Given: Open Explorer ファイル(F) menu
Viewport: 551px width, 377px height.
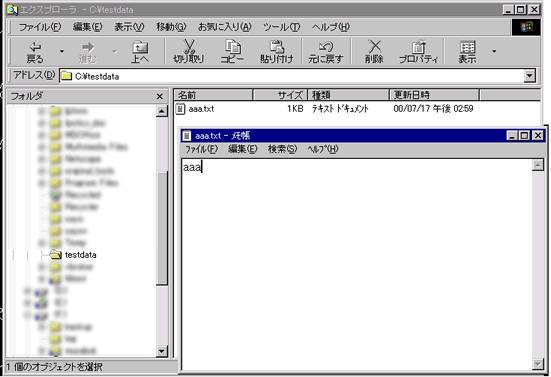Looking at the screenshot, I should [x=40, y=27].
